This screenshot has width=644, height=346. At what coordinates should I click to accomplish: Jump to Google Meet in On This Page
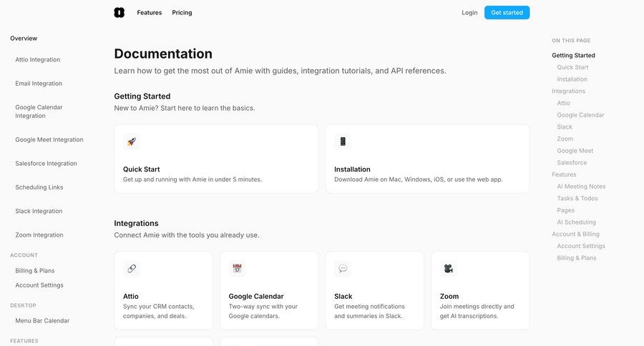(575, 151)
